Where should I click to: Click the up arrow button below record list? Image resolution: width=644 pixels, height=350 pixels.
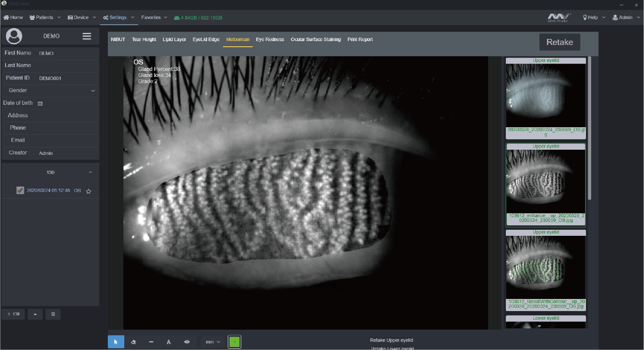tap(35, 314)
